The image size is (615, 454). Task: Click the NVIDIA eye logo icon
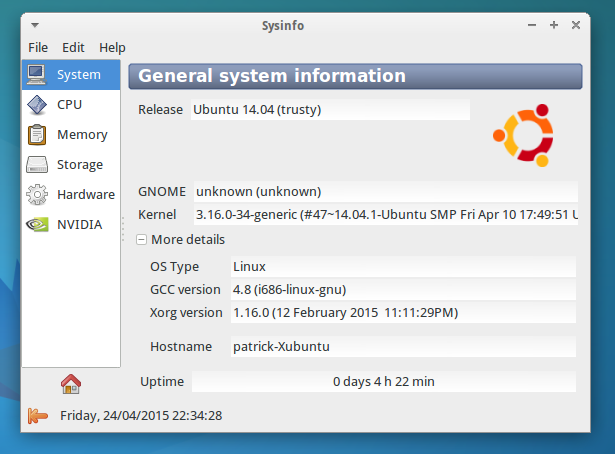pyautogui.click(x=37, y=225)
